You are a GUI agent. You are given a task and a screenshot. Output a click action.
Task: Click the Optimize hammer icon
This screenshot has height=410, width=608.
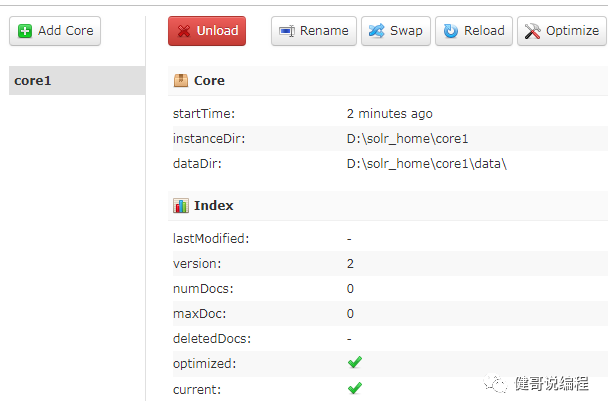click(x=533, y=31)
